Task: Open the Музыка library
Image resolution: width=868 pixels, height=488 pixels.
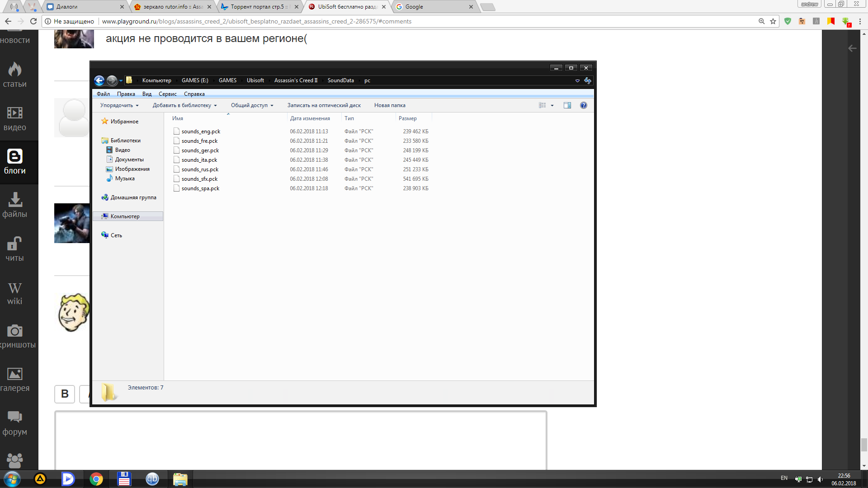Action: click(120, 178)
